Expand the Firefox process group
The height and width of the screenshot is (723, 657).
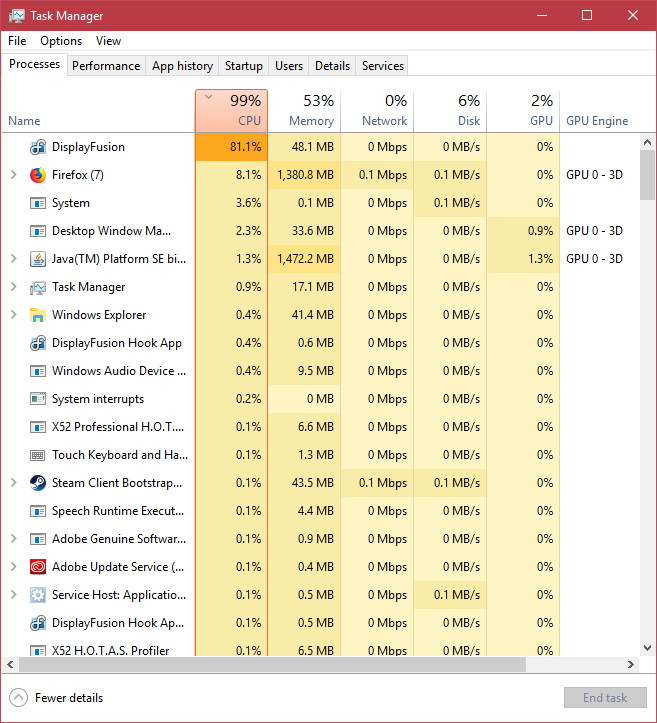(13, 175)
